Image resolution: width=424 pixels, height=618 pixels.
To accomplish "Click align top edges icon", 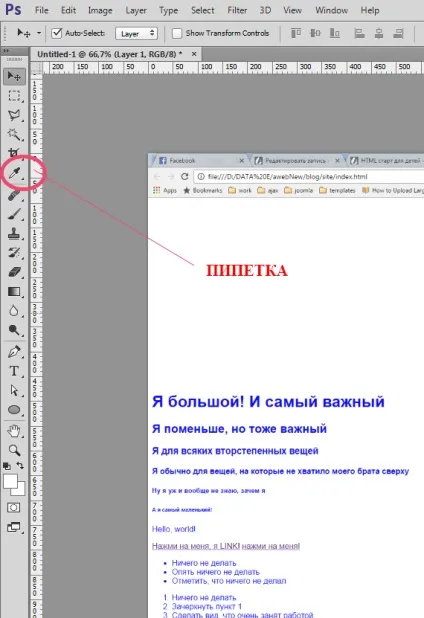I will (296, 34).
